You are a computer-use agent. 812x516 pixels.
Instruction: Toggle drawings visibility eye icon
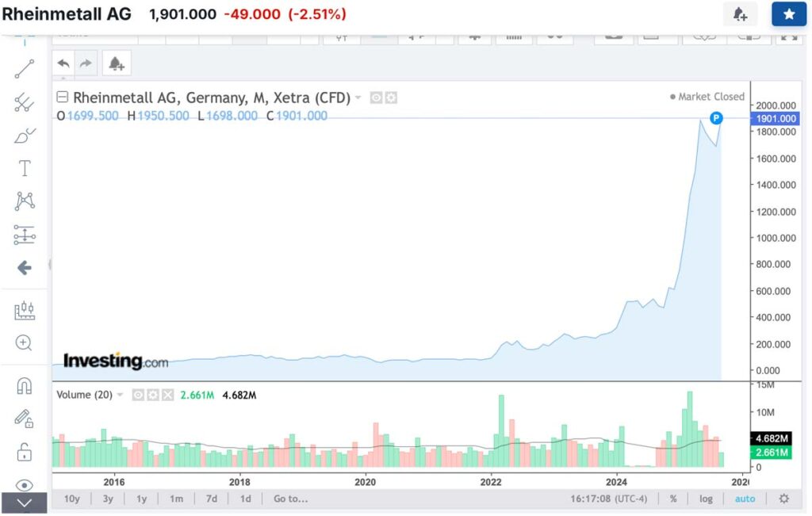pos(25,485)
